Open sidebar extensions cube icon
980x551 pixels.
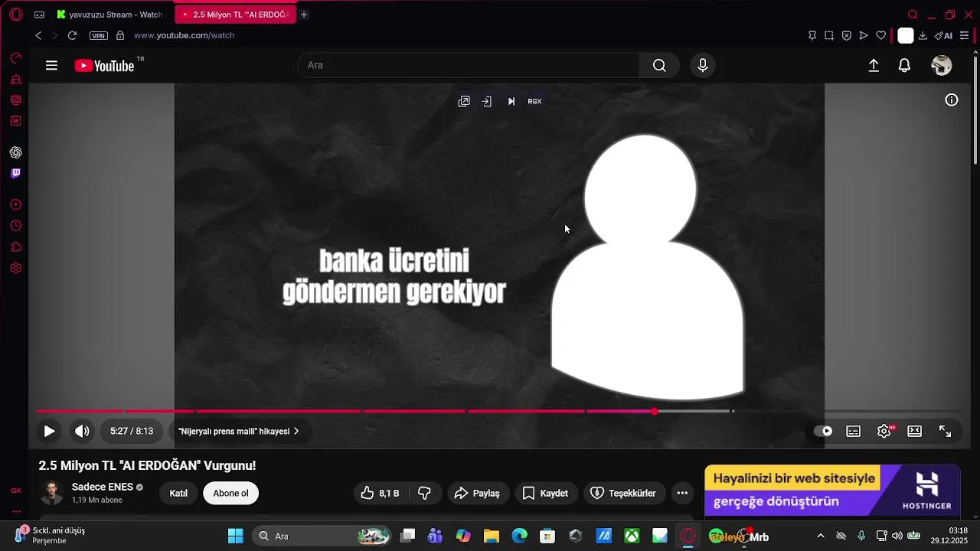(15, 247)
